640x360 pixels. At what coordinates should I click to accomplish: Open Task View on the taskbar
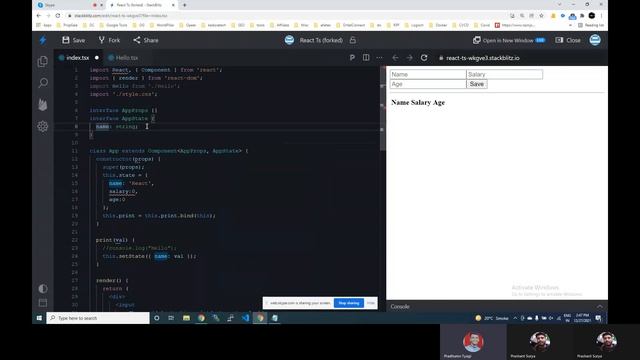click(x=171, y=318)
